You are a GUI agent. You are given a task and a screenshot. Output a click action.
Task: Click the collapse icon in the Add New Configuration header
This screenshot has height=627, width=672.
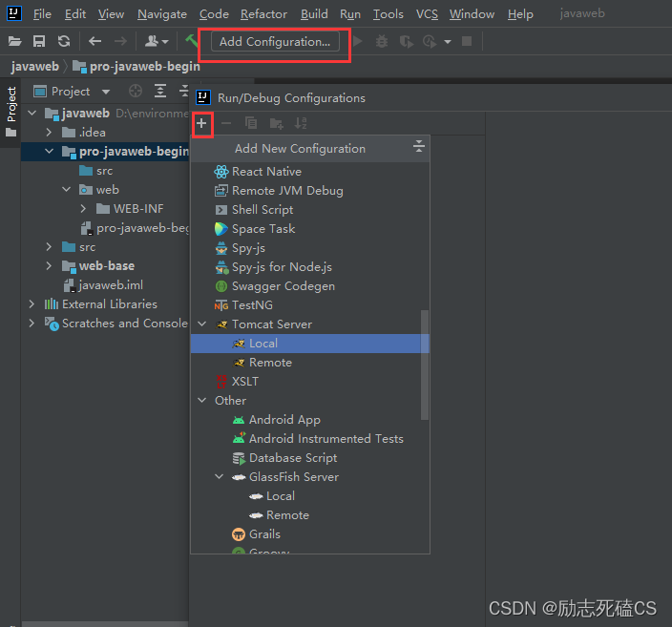tap(419, 147)
